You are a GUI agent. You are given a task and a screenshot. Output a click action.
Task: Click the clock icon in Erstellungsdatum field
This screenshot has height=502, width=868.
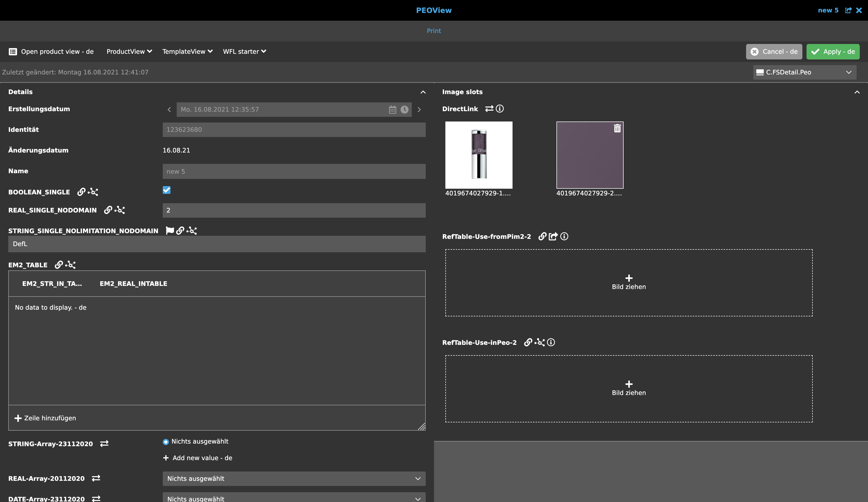[x=404, y=110]
